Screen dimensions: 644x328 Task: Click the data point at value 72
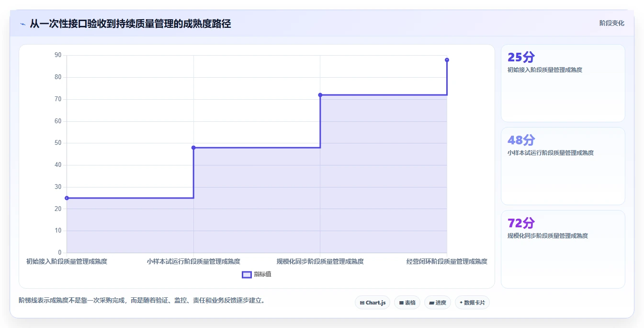click(320, 95)
